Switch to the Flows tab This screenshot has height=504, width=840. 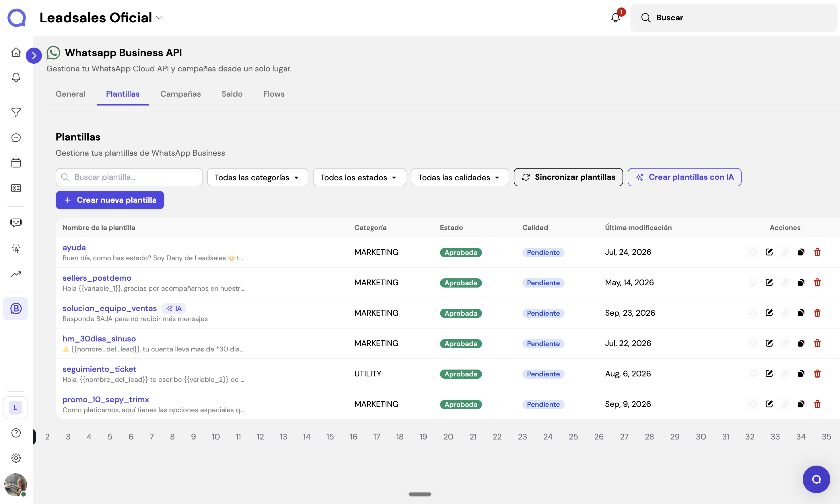[x=273, y=94]
